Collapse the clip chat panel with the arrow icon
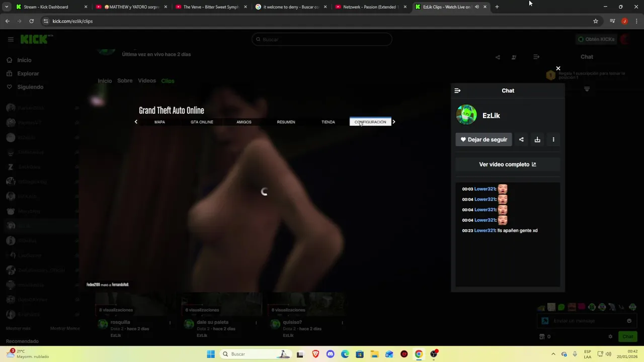 click(457, 90)
